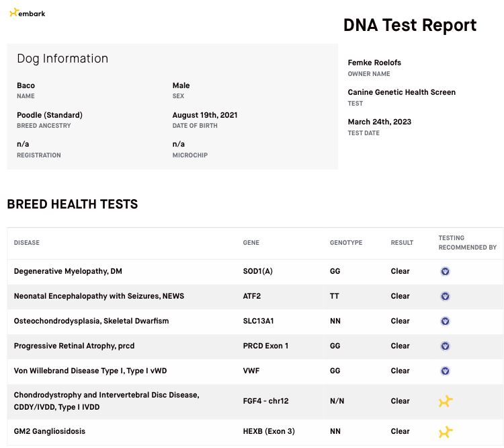Click the BREED HEALTH TESTS heading
Image resolution: width=504 pixels, height=448 pixels.
pos(72,204)
